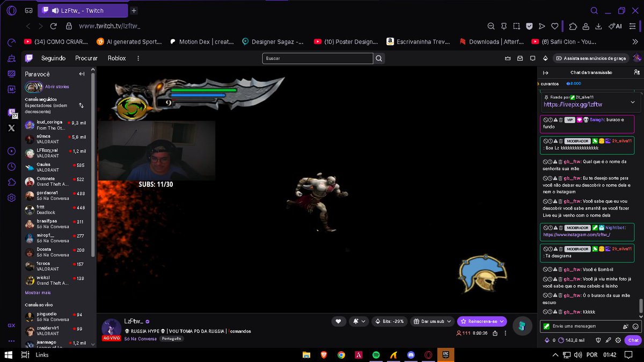Viewport: 644px width, 362px height.
Task: Open Discord from the taskbar
Action: 411,355
